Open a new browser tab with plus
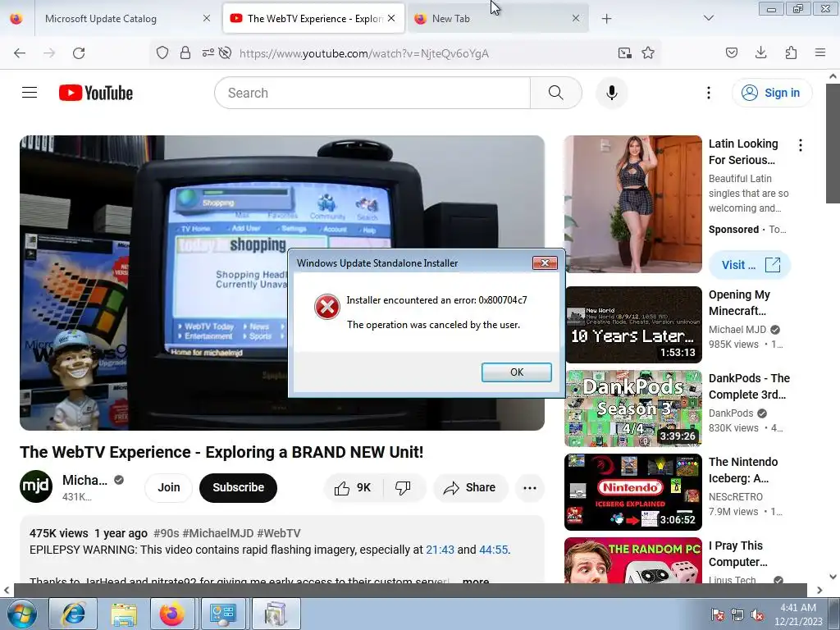This screenshot has height=630, width=840. coord(606,19)
